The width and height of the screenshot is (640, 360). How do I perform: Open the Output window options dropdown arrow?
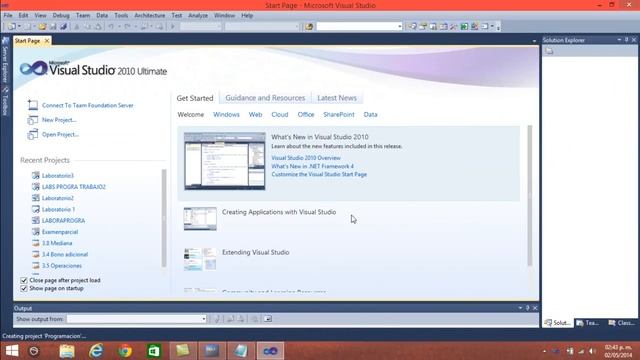(520, 308)
